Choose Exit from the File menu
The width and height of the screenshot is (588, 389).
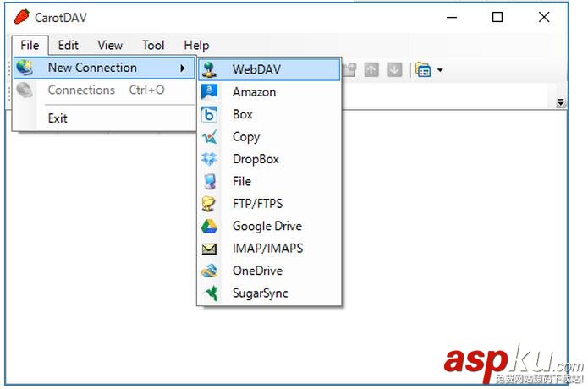[104, 118]
